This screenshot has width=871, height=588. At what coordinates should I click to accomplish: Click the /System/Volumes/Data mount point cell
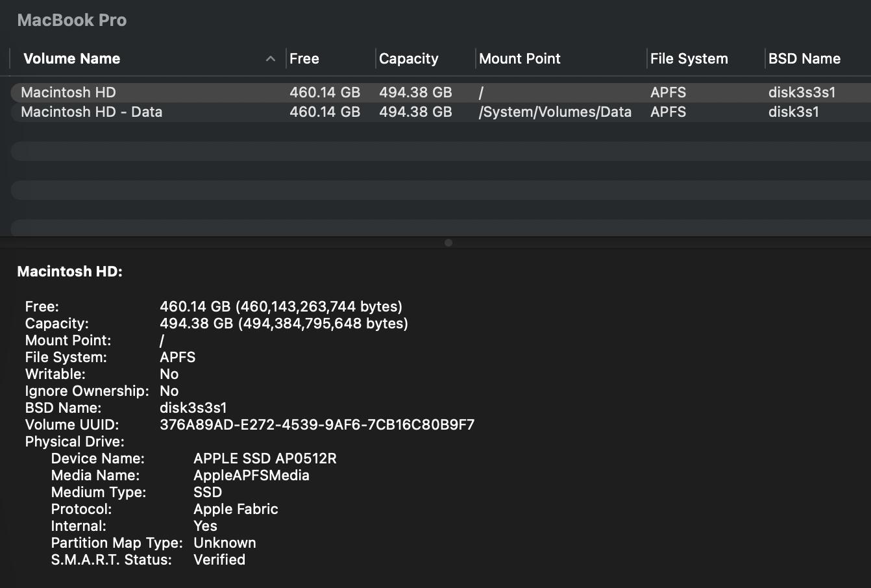coord(555,112)
